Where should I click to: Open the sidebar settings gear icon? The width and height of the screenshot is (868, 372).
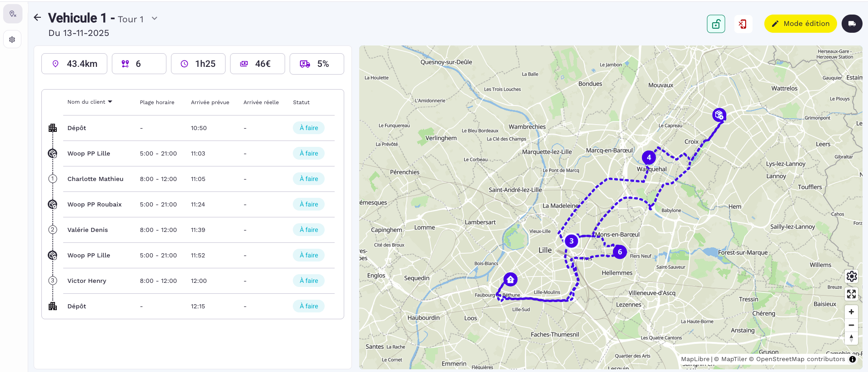[12, 40]
